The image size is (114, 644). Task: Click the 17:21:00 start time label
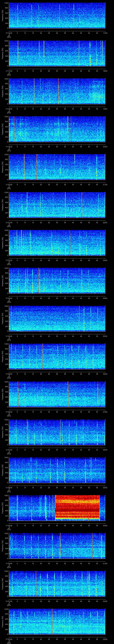coord(9,223)
